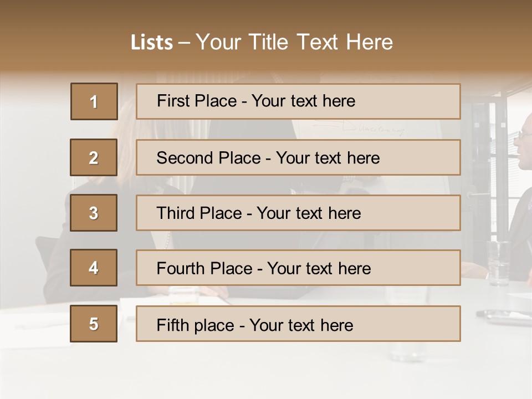The height and width of the screenshot is (399, 532).
Task: Click the number 5 box
Action: pyautogui.click(x=94, y=324)
